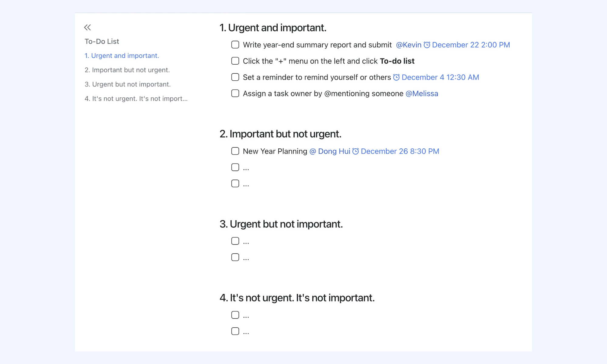Click the clock icon before December 26

[355, 151]
